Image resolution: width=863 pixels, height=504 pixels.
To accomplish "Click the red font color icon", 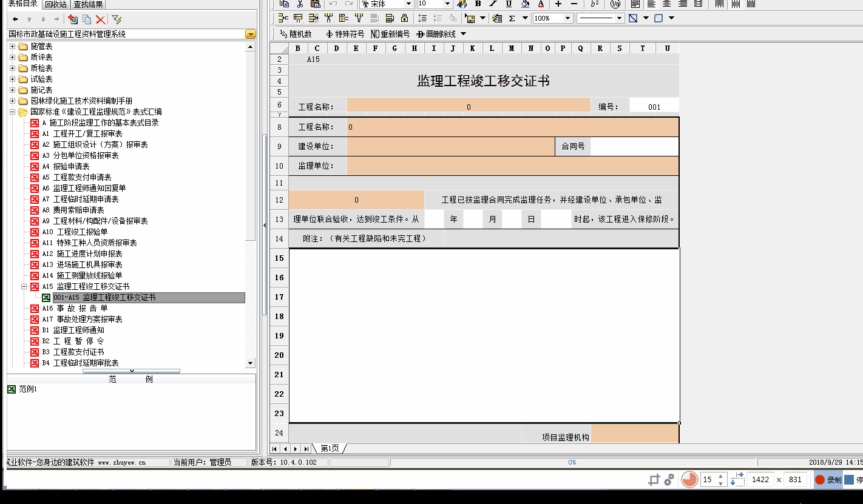I will pos(541,4).
